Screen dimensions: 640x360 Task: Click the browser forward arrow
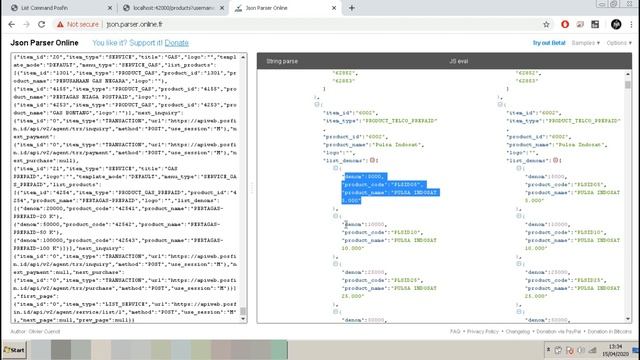click(27, 24)
